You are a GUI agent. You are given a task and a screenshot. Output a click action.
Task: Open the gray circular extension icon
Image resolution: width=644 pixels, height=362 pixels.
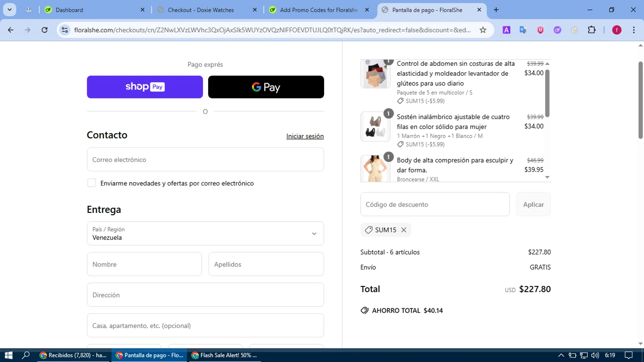(x=574, y=30)
